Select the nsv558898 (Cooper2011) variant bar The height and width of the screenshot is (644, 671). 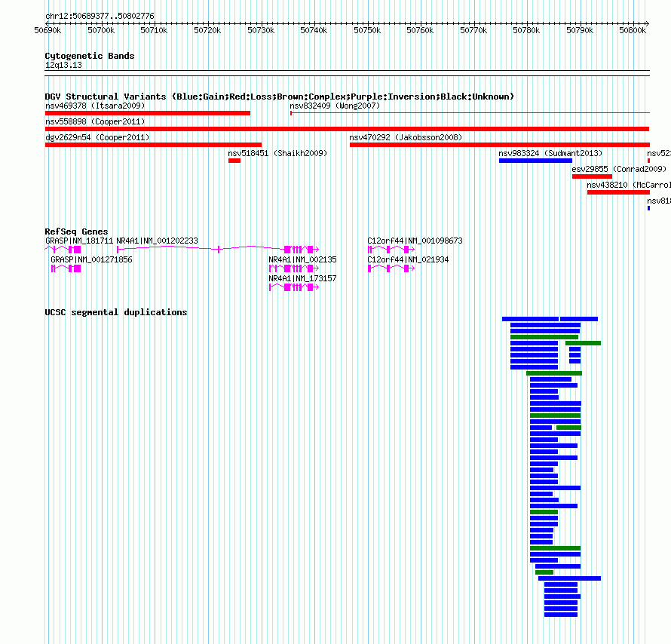coord(347,129)
